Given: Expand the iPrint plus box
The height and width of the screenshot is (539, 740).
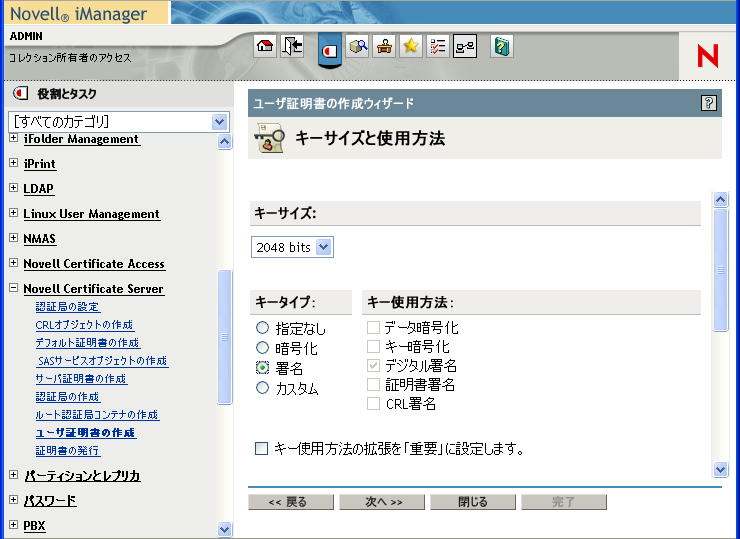Looking at the screenshot, I should [x=14, y=163].
